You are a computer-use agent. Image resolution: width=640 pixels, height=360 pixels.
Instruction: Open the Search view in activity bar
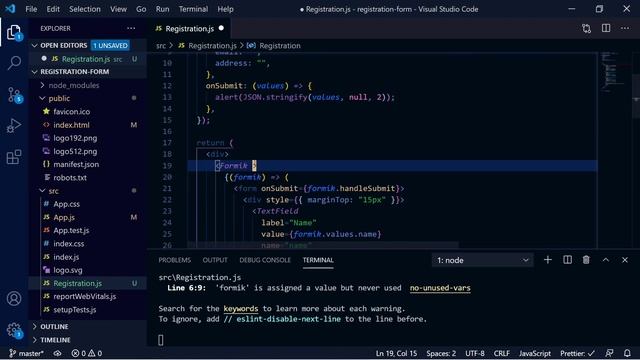[x=14, y=63]
